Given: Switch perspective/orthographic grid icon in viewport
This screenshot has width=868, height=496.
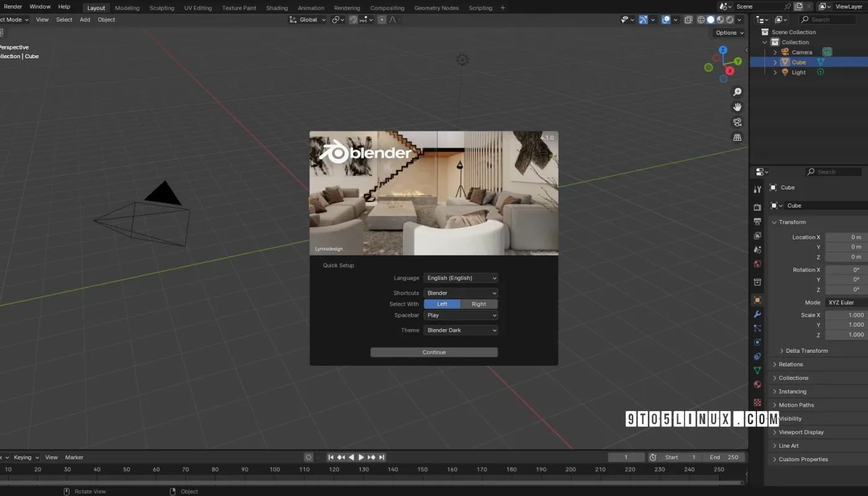Looking at the screenshot, I should [737, 137].
